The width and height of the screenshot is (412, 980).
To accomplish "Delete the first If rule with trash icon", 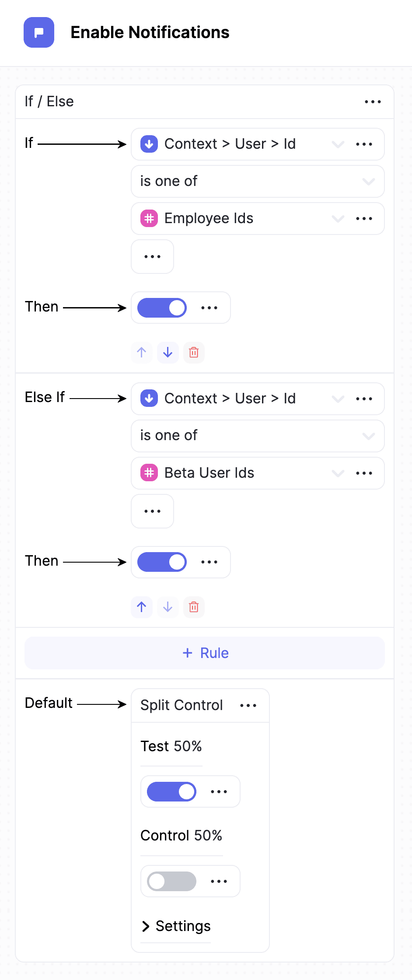I will [x=194, y=352].
